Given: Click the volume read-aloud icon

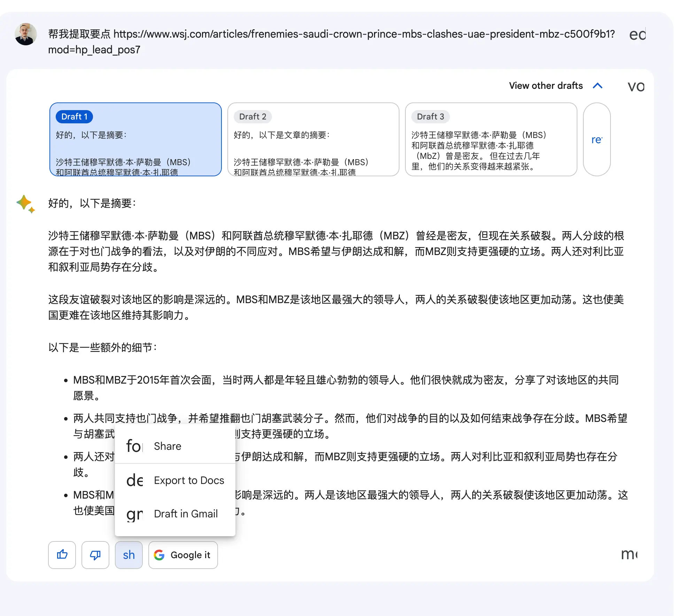Looking at the screenshot, I should tap(636, 86).
